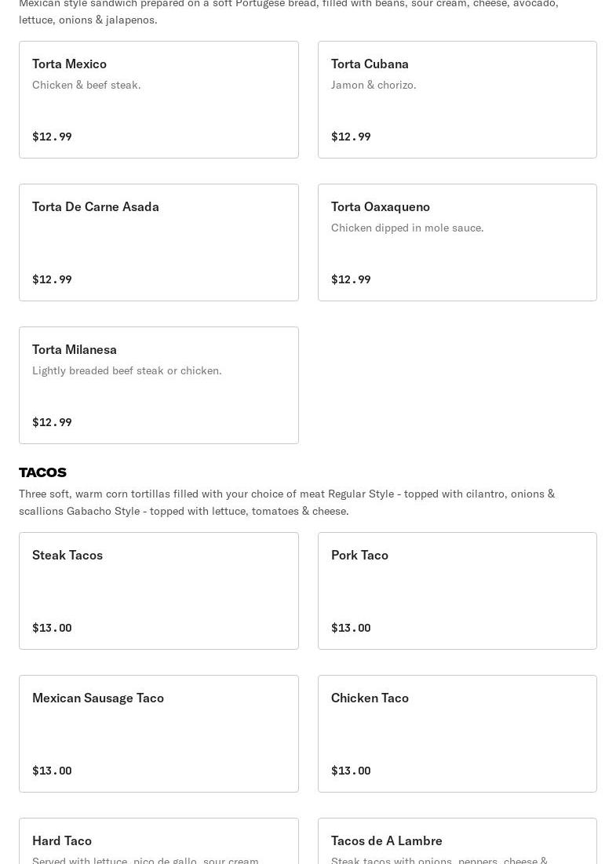
Task: Select Torta Milanesa from menu
Action: tap(159, 385)
